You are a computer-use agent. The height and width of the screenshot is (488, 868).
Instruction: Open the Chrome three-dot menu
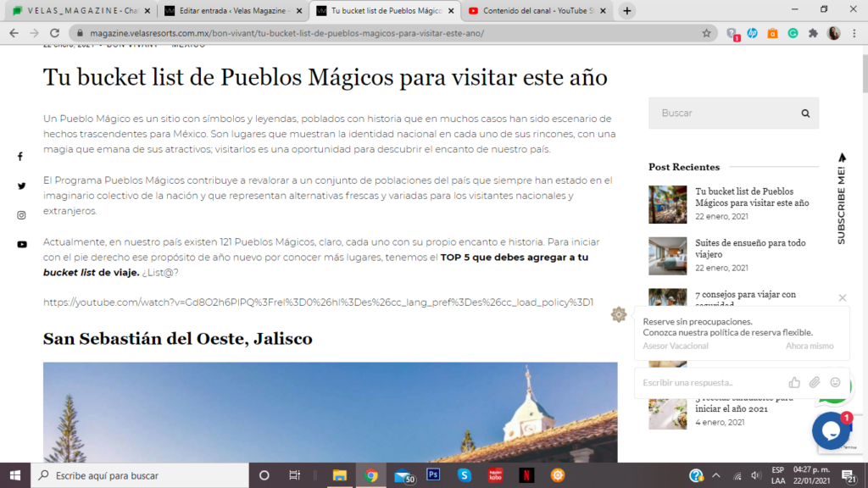click(854, 33)
